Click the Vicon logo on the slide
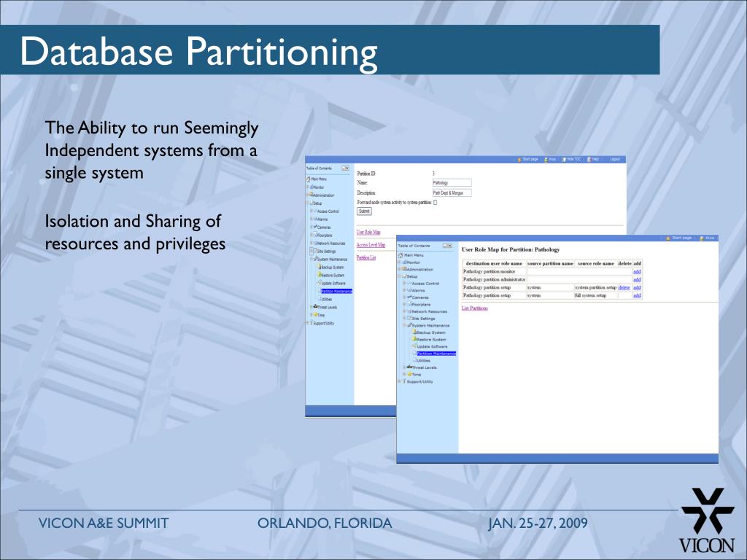The image size is (747, 560). click(x=708, y=520)
